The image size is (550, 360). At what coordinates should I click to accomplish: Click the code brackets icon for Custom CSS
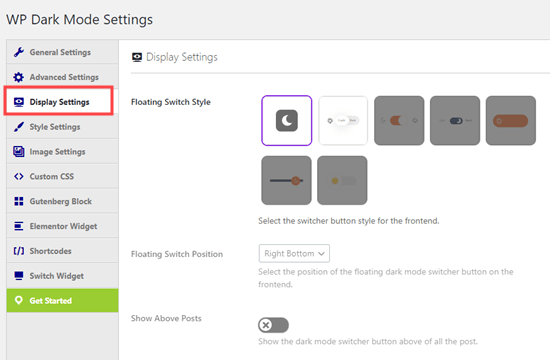[19, 176]
